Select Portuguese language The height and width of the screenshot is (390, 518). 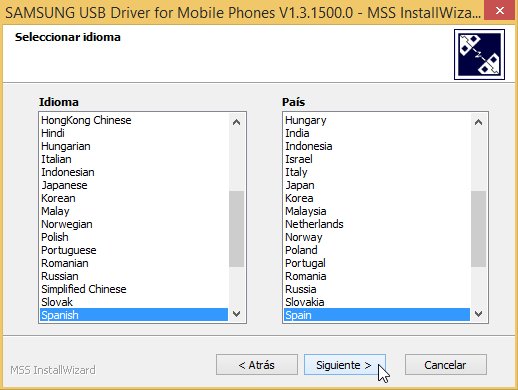(134, 250)
